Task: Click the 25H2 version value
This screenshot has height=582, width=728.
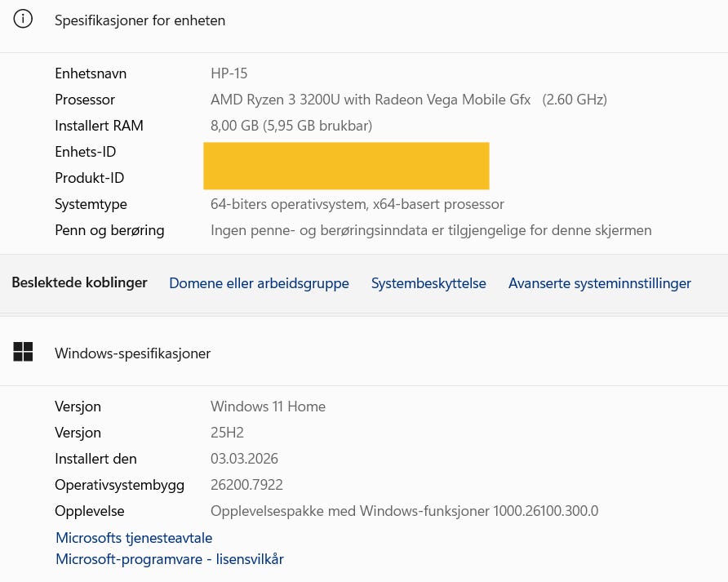Action: pyautogui.click(x=227, y=433)
